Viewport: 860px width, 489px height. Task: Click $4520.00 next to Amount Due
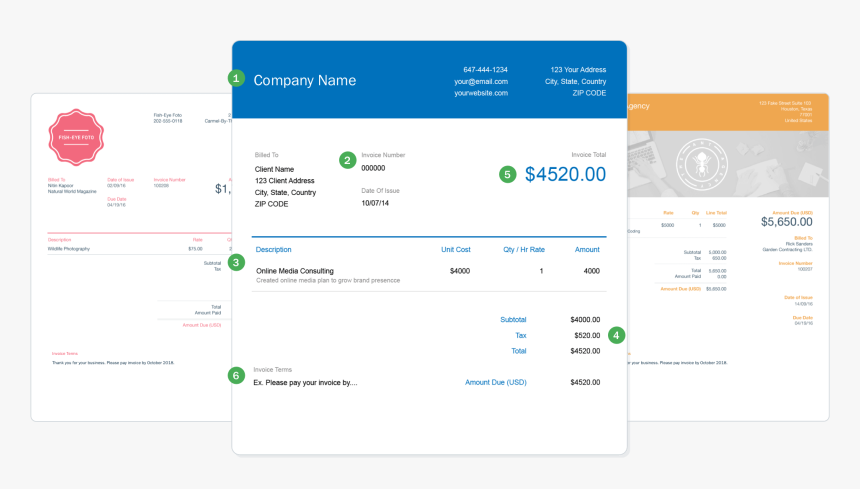pos(585,383)
